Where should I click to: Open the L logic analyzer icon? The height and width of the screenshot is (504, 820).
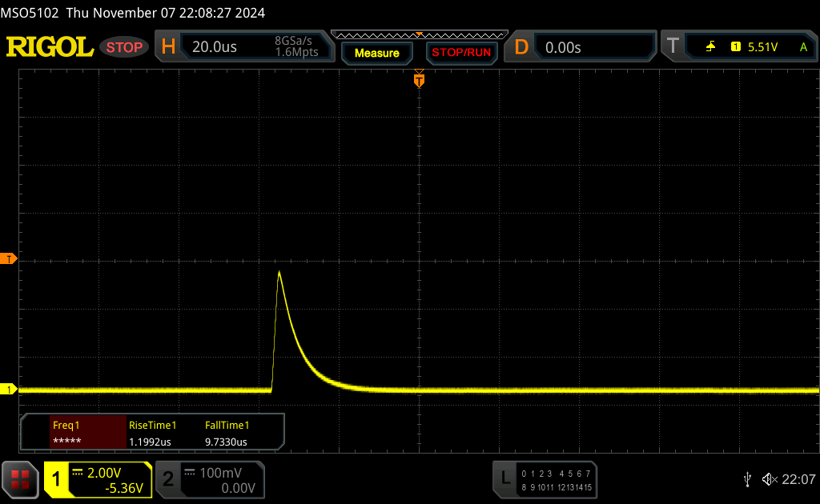coord(505,478)
